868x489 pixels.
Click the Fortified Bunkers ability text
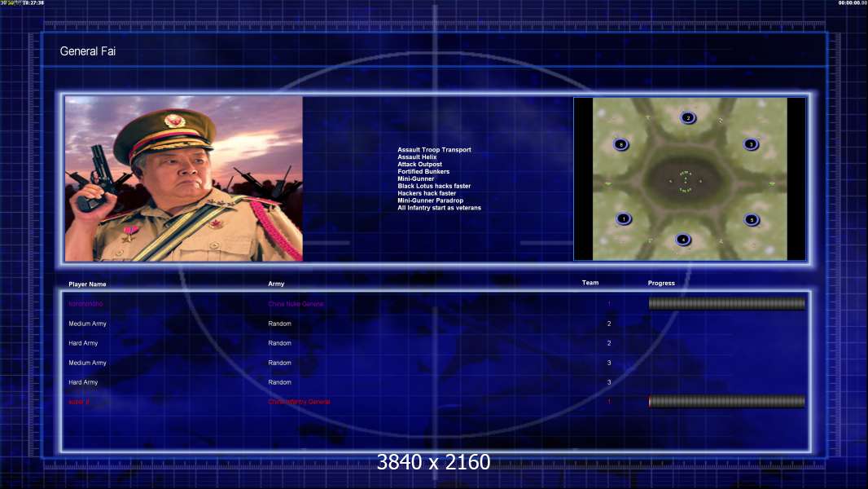point(423,171)
